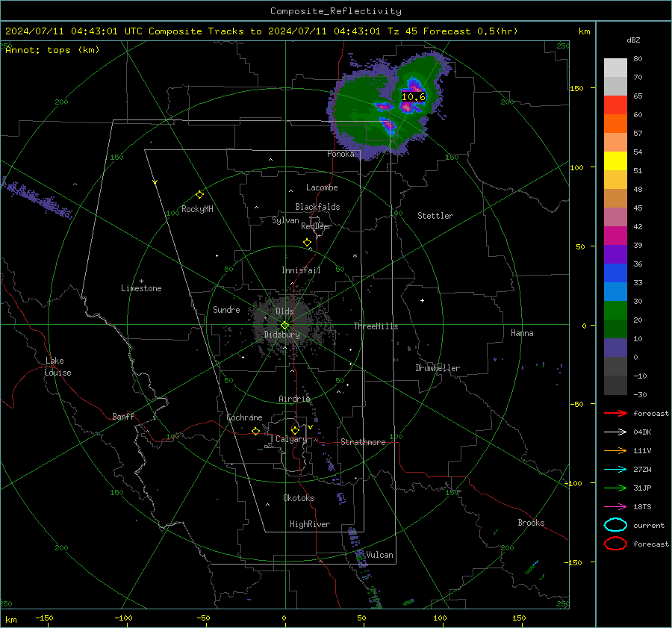This screenshot has width=672, height=628.
Task: Select the Lake Louise label
Action: click(58, 367)
